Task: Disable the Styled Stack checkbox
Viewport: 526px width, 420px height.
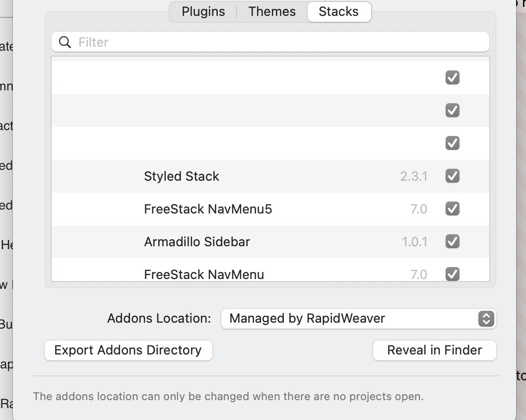Action: (x=452, y=176)
